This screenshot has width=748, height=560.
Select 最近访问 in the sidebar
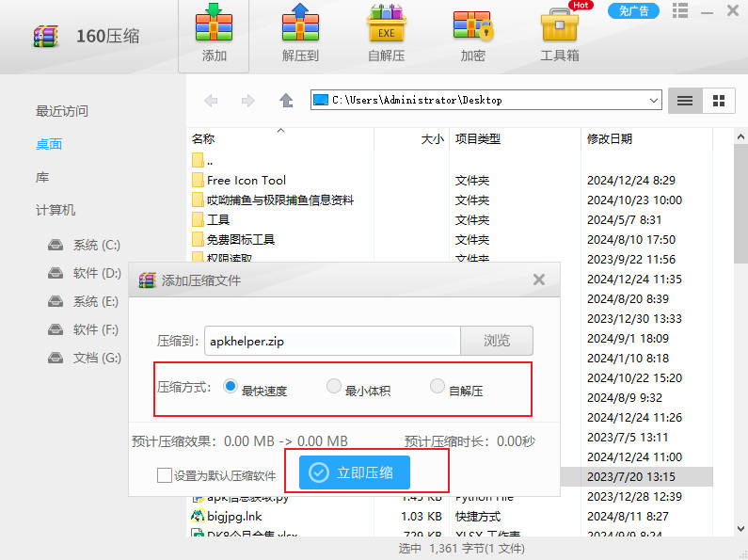click(62, 111)
